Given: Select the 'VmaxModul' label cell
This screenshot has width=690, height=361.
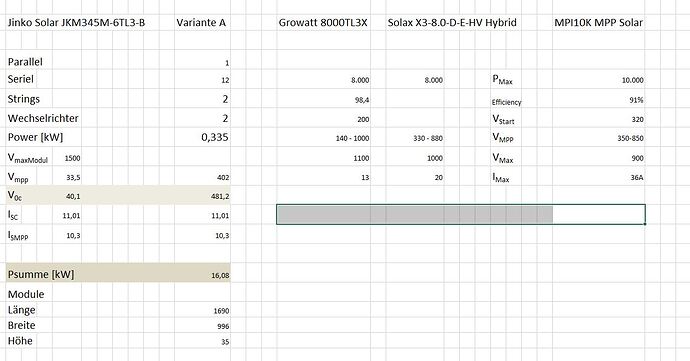Looking at the screenshot, I should click(x=28, y=158).
